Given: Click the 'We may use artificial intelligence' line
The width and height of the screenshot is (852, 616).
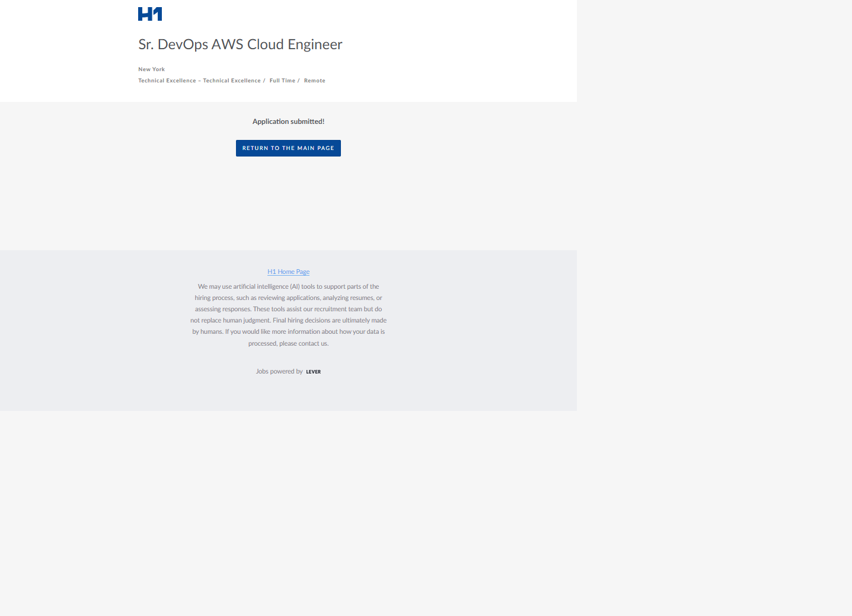Looking at the screenshot, I should coord(288,286).
